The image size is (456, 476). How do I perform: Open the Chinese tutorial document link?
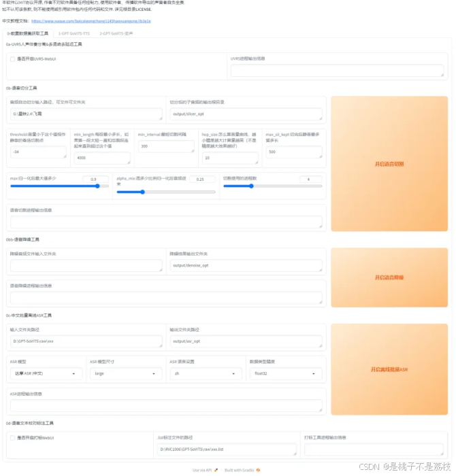click(x=91, y=21)
